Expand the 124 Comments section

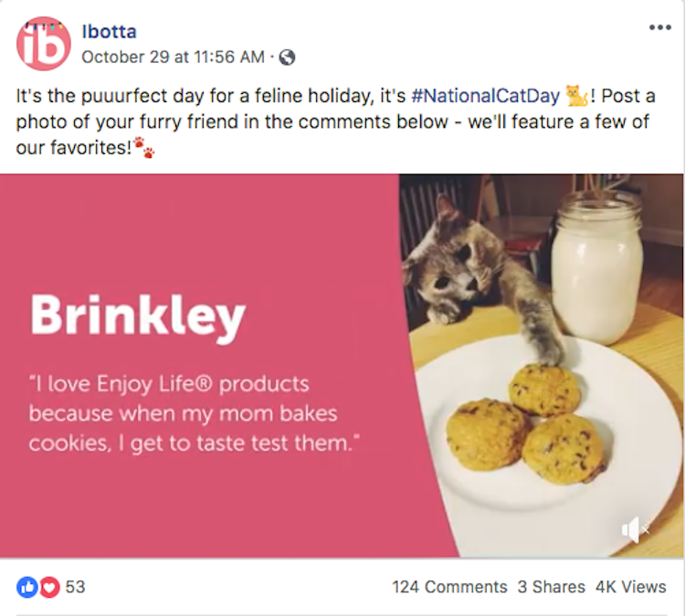pos(449,587)
